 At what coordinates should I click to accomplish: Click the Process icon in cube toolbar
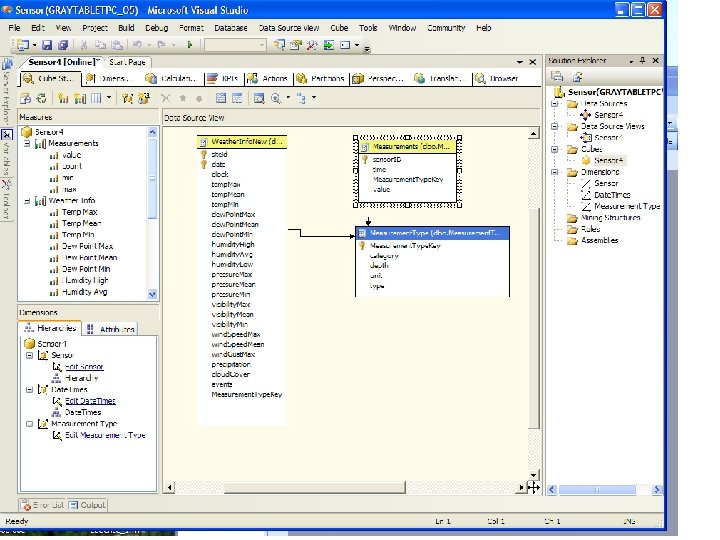[x=25, y=98]
